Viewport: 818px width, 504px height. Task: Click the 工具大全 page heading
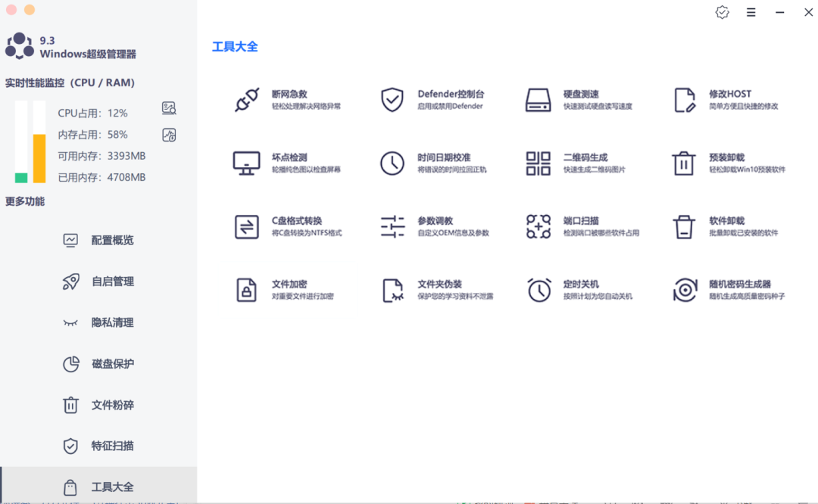pos(235,46)
